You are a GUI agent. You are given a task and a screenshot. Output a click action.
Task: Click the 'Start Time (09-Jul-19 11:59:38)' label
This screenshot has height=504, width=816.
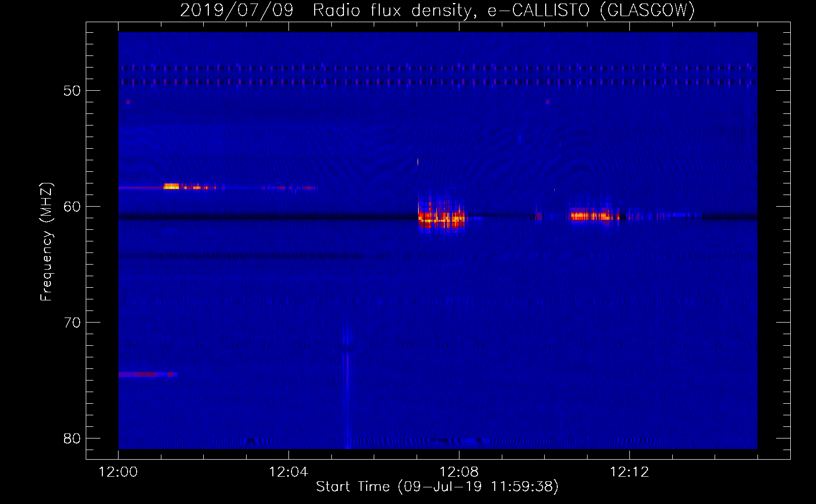coord(437,487)
